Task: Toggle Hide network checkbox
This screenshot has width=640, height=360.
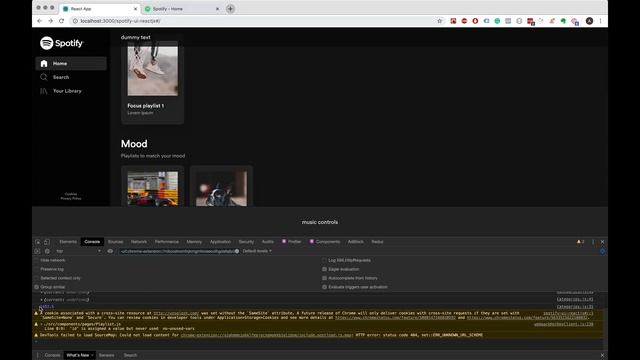Action: tap(37, 260)
